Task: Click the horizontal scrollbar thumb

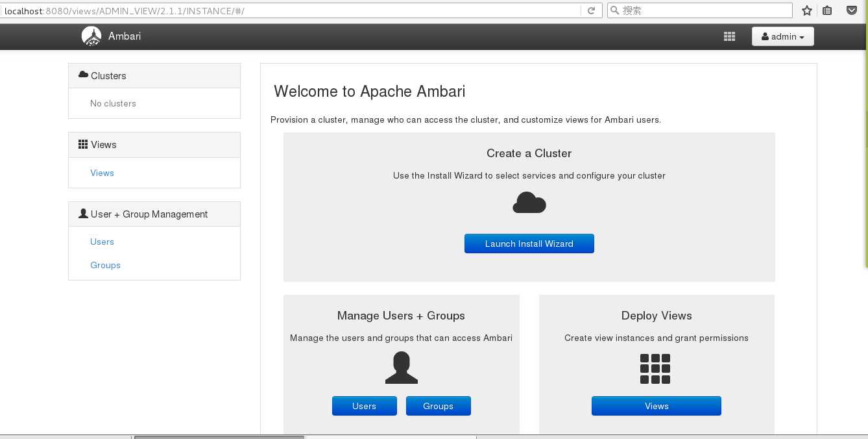Action: (219, 437)
